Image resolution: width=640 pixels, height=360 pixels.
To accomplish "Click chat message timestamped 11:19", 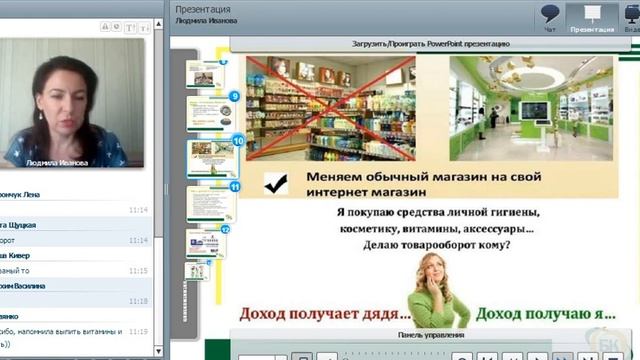I will [x=76, y=337].
